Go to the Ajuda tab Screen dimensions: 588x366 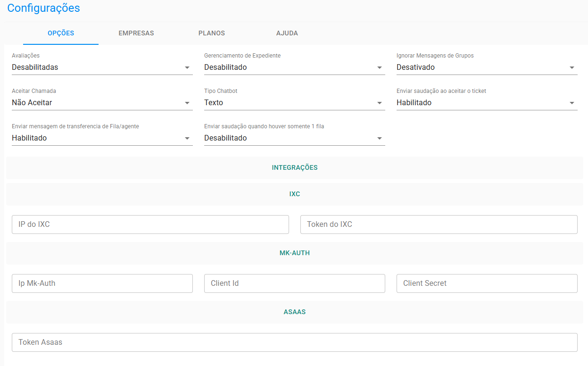(x=287, y=33)
